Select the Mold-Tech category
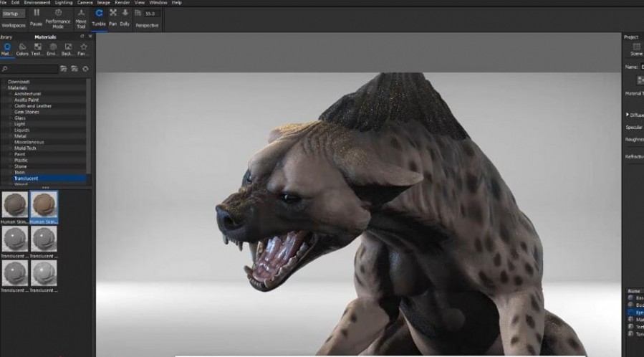644x357 pixels. click(25, 148)
